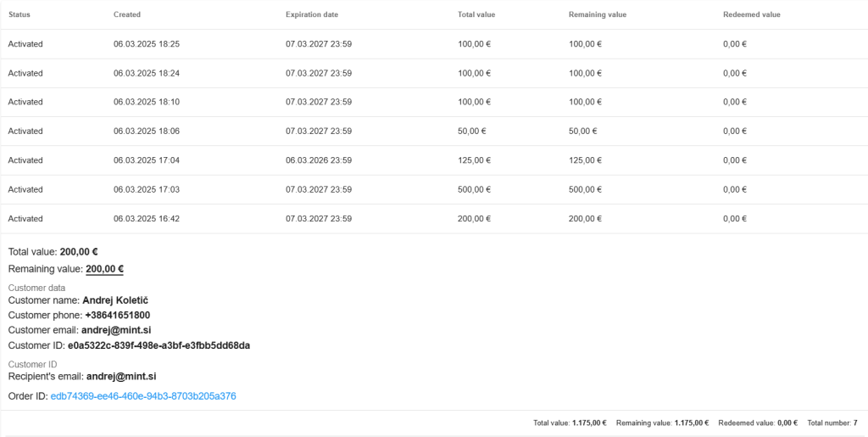
Task: Click the underlined remaining value 200,00 €
Action: (104, 269)
